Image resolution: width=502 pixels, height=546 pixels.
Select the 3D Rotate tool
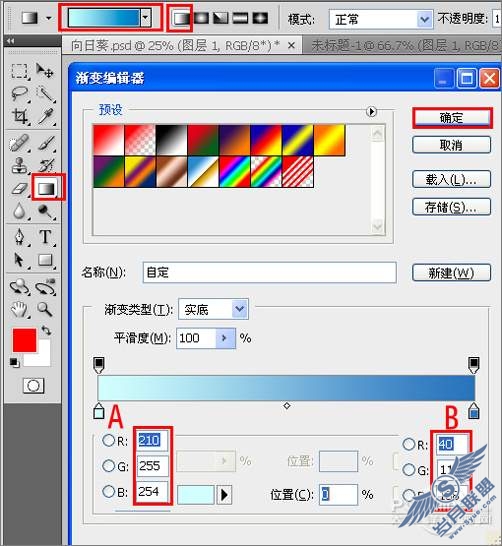click(x=19, y=287)
